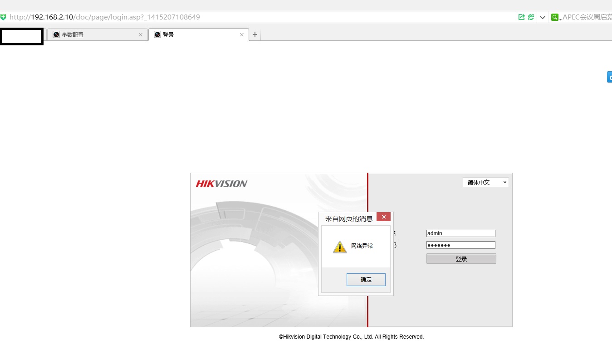Close the 登录 tab
The height and width of the screenshot is (364, 612).
point(242,34)
